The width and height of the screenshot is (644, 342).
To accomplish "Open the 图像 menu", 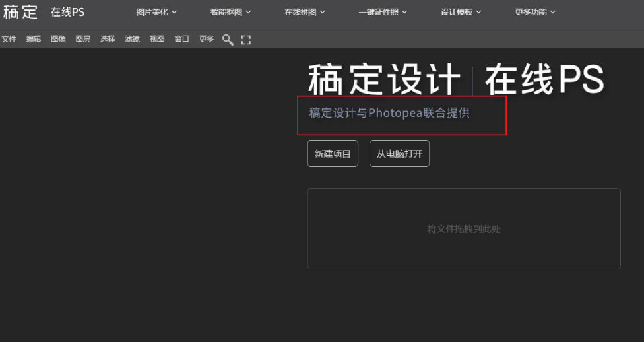I will [x=58, y=39].
